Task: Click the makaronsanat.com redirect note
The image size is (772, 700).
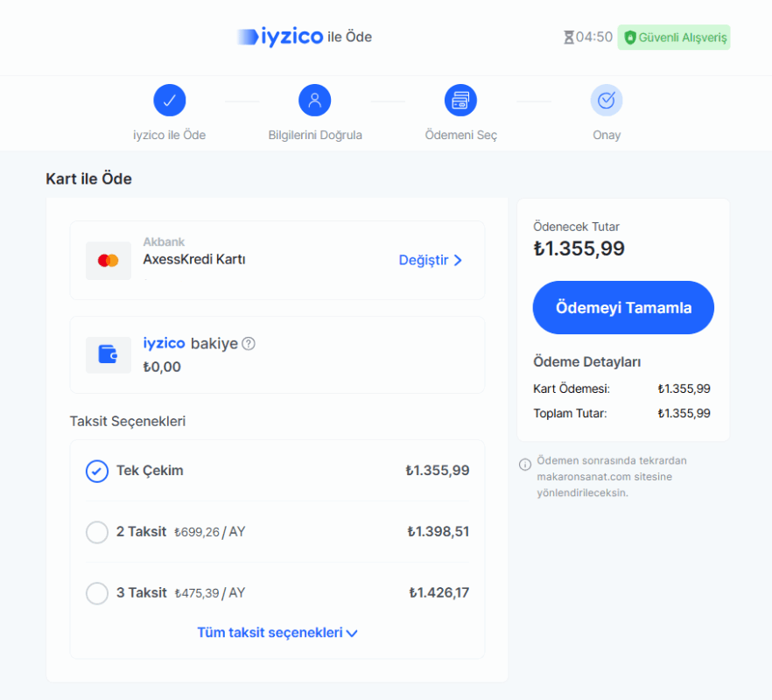Action: click(x=612, y=477)
